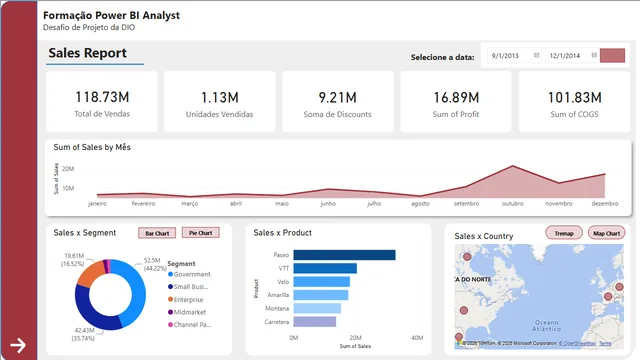Click the red button beside the date fields

(x=612, y=56)
